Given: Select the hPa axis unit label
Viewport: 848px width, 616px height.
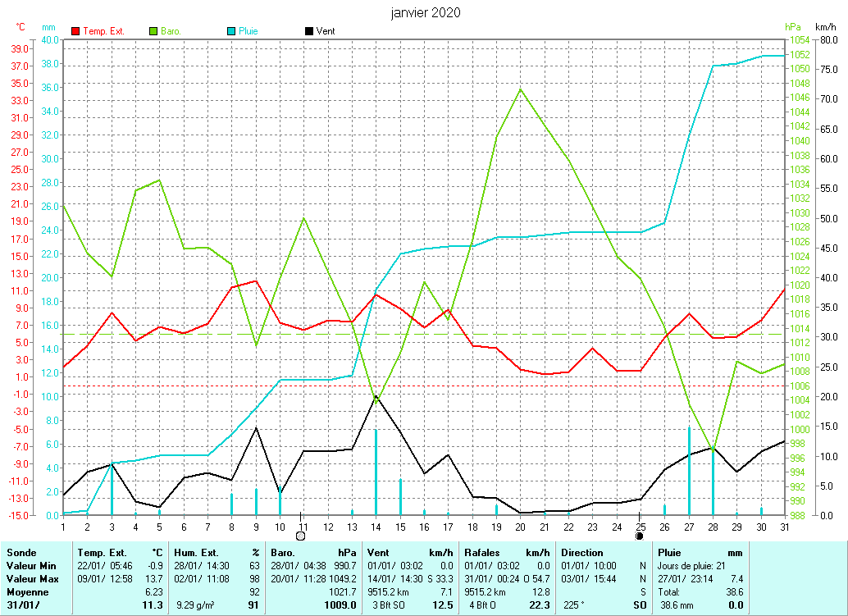Looking at the screenshot, I should click(792, 27).
